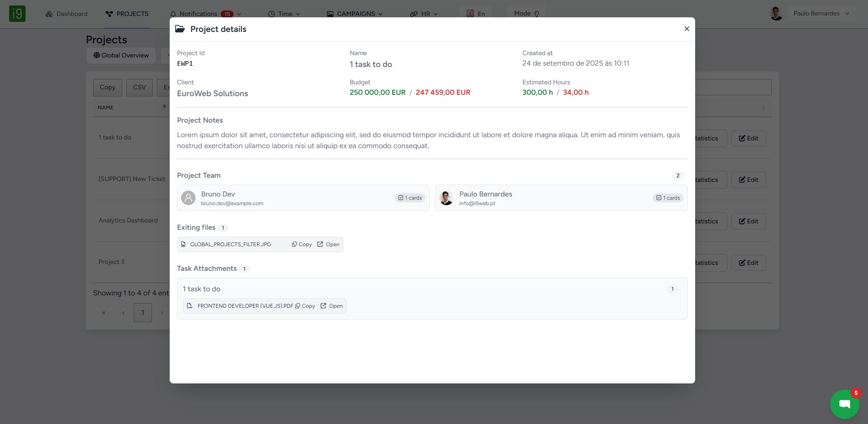This screenshot has height=424, width=868.
Task: Select the PROJECTS menu item
Action: (127, 14)
